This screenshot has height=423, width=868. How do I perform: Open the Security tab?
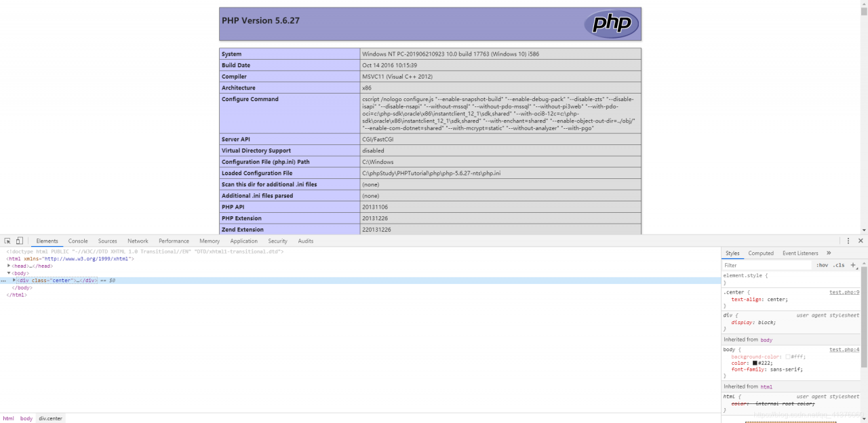(x=277, y=241)
